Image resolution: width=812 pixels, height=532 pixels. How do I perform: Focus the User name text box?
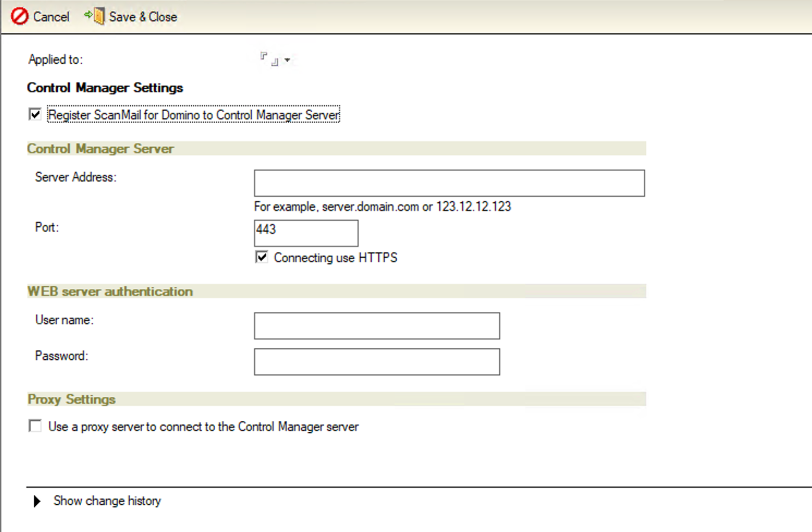pyautogui.click(x=377, y=326)
